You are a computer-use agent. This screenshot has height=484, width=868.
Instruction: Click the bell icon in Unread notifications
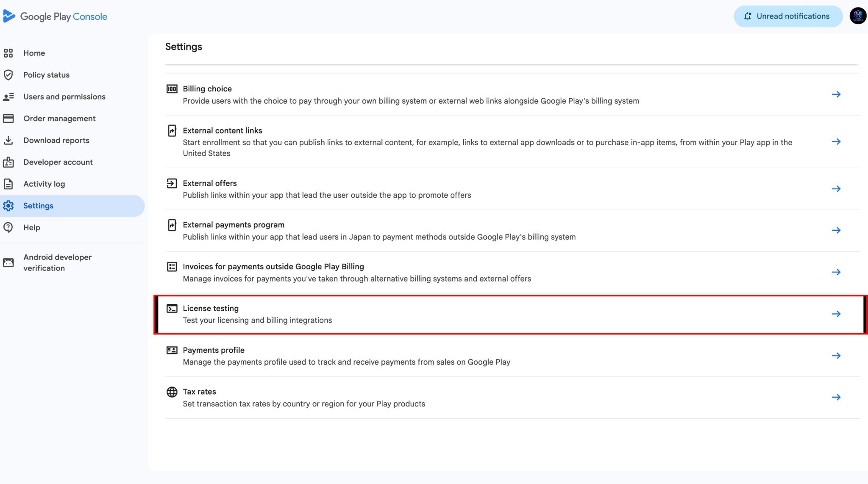pyautogui.click(x=748, y=16)
